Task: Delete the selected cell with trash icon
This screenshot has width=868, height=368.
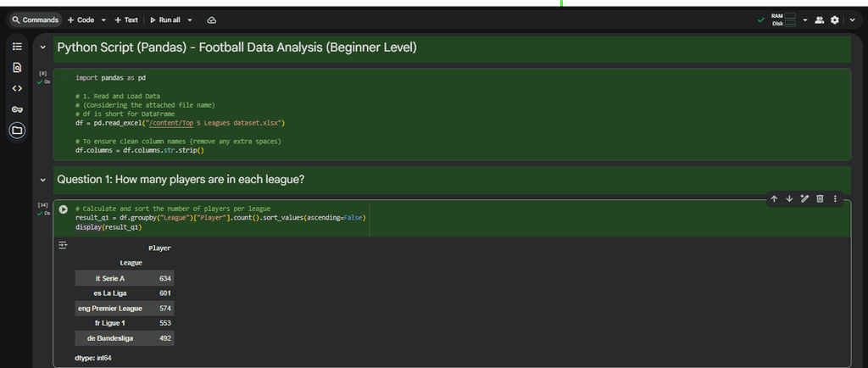Action: (820, 198)
